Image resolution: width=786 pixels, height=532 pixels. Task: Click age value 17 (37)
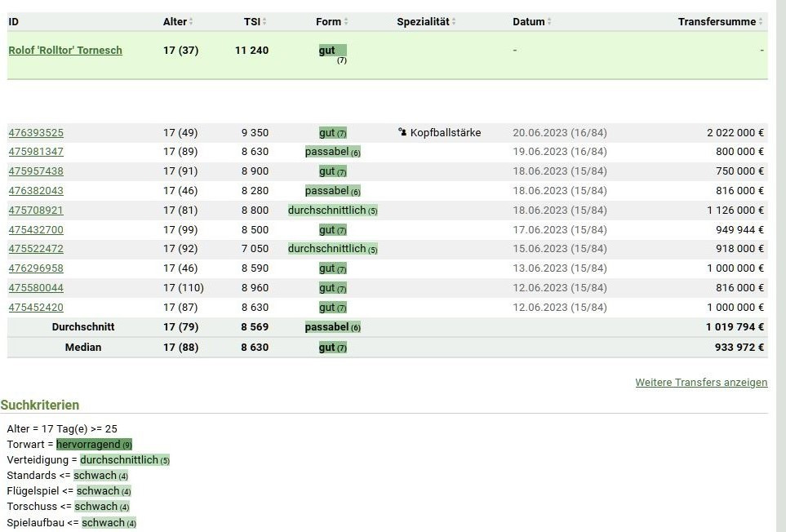[x=181, y=50]
